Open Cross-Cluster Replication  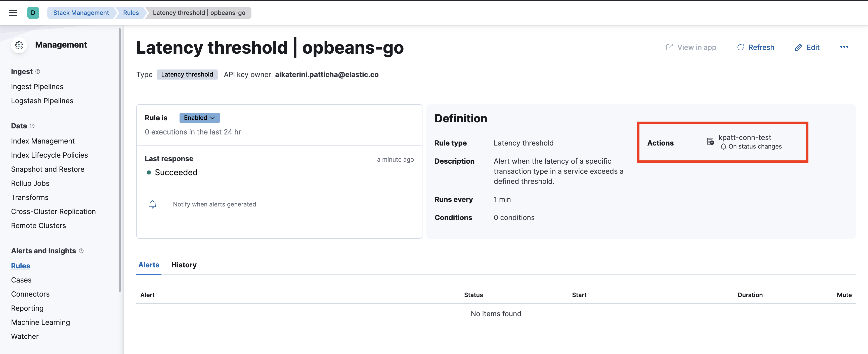coord(54,211)
